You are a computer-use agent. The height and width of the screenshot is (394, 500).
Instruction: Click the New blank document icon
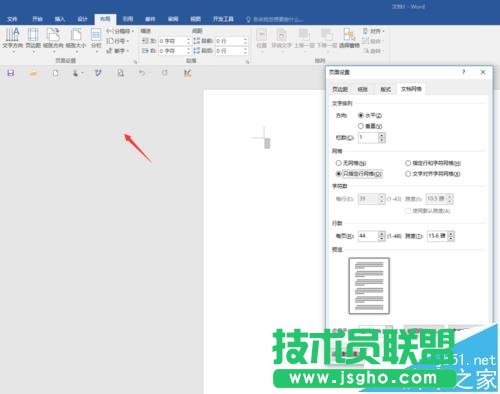(55, 73)
